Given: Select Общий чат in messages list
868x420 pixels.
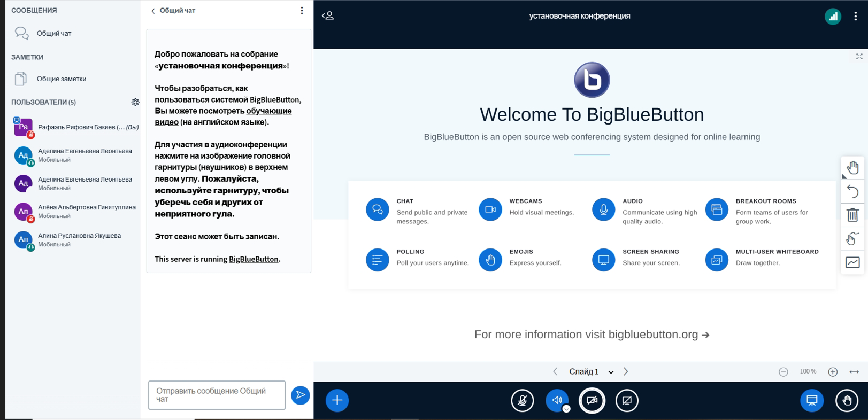Looking at the screenshot, I should click(x=53, y=34).
